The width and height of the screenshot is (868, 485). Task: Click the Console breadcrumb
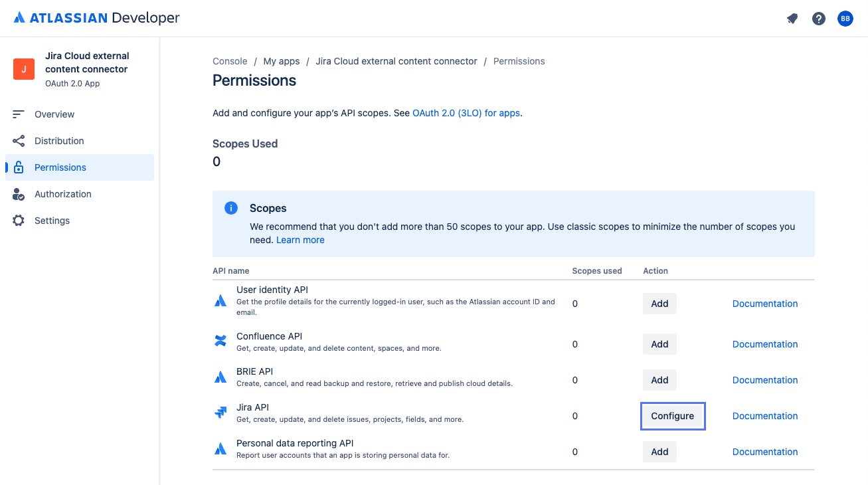click(x=230, y=61)
